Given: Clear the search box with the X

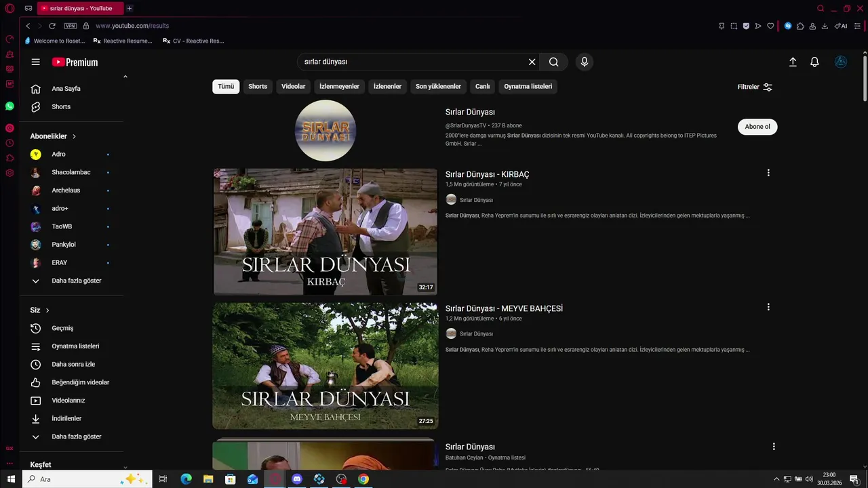Looking at the screenshot, I should (x=532, y=62).
